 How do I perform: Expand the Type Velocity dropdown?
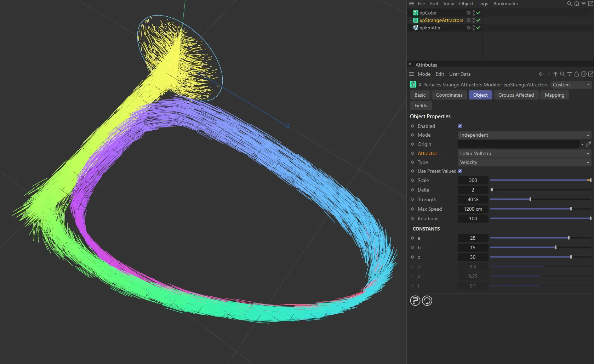click(524, 162)
